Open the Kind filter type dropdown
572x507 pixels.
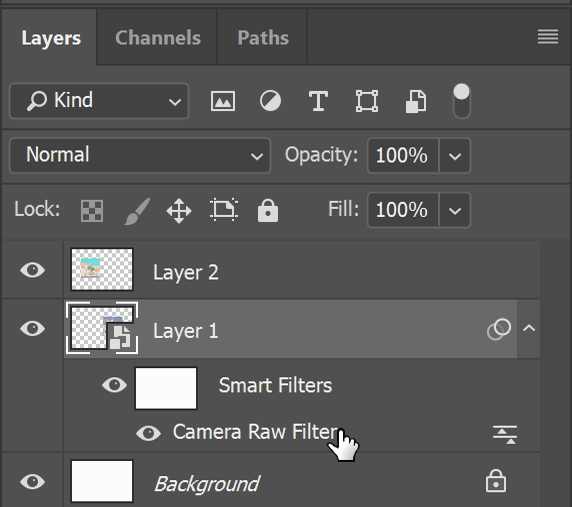click(x=99, y=101)
